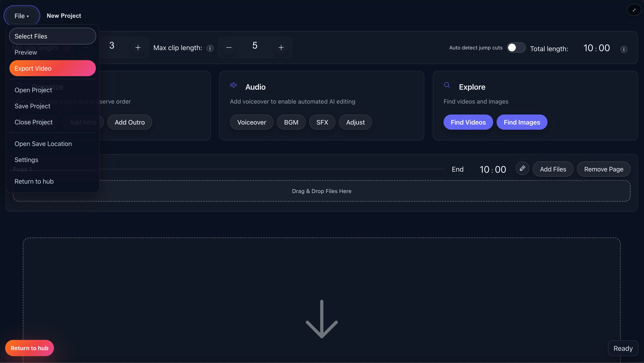Click the Find Images button
644x363 pixels.
click(x=522, y=122)
